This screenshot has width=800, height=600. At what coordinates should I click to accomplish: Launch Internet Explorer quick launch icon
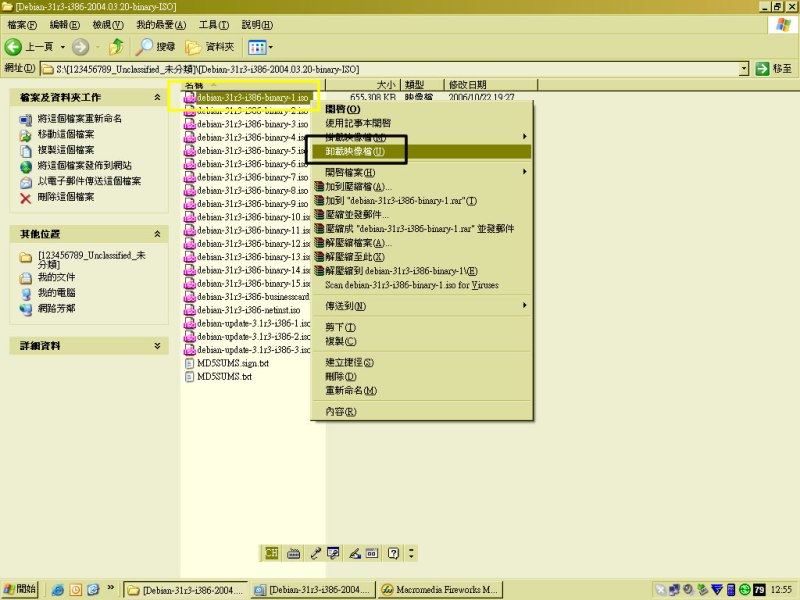point(58,590)
